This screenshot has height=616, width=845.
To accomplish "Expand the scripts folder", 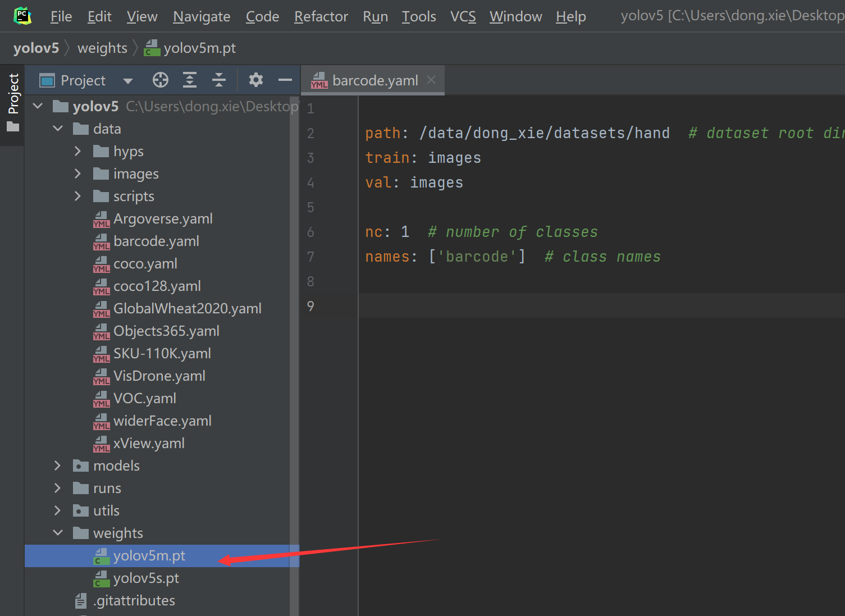I will (77, 196).
